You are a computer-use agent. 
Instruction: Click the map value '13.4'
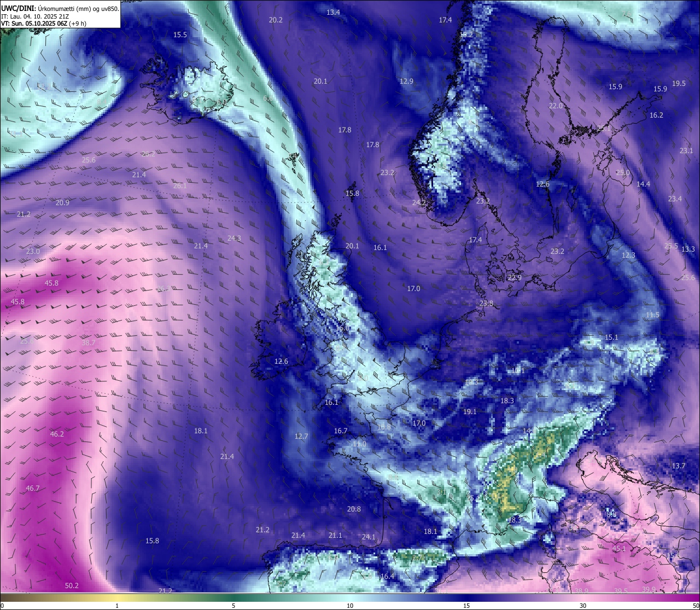tap(333, 12)
